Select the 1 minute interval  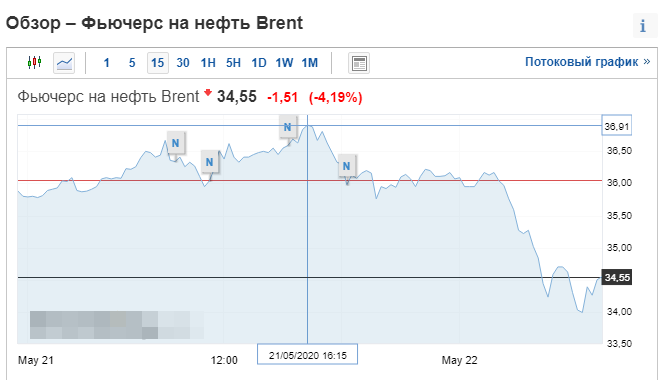pos(107,63)
